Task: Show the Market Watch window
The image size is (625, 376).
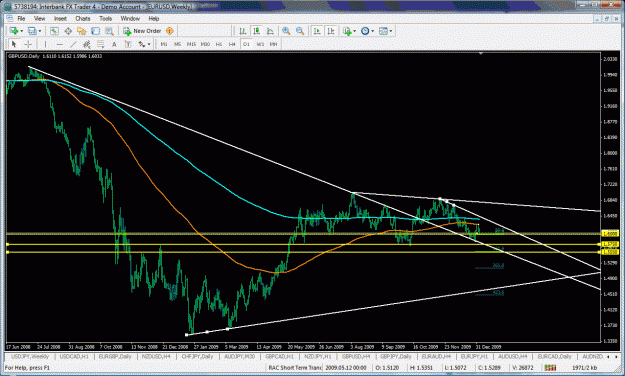Action: pyautogui.click(x=55, y=31)
